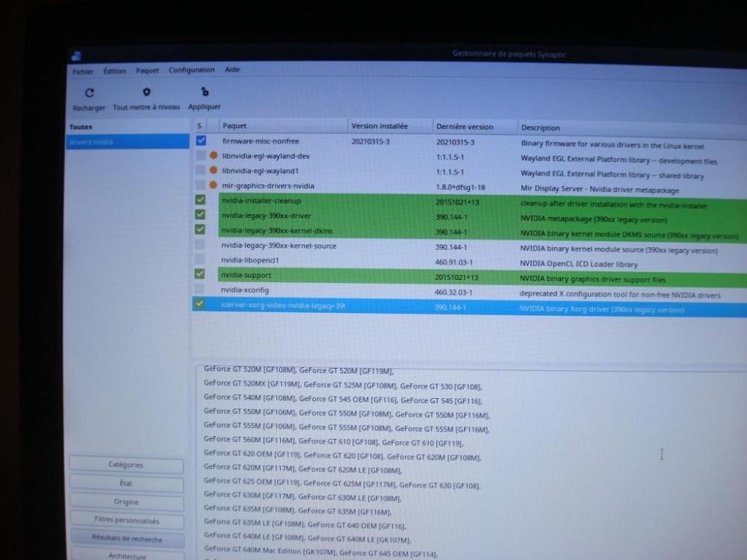Select the highlighted 'drivers nvidia' search entry in sidebar
The width and height of the screenshot is (747, 560).
(127, 142)
